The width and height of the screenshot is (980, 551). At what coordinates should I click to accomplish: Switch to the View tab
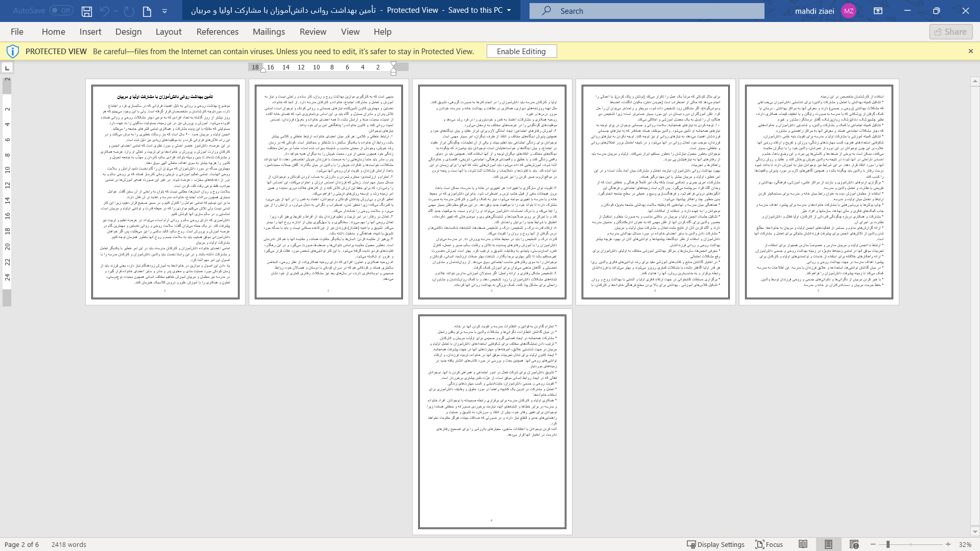click(350, 32)
